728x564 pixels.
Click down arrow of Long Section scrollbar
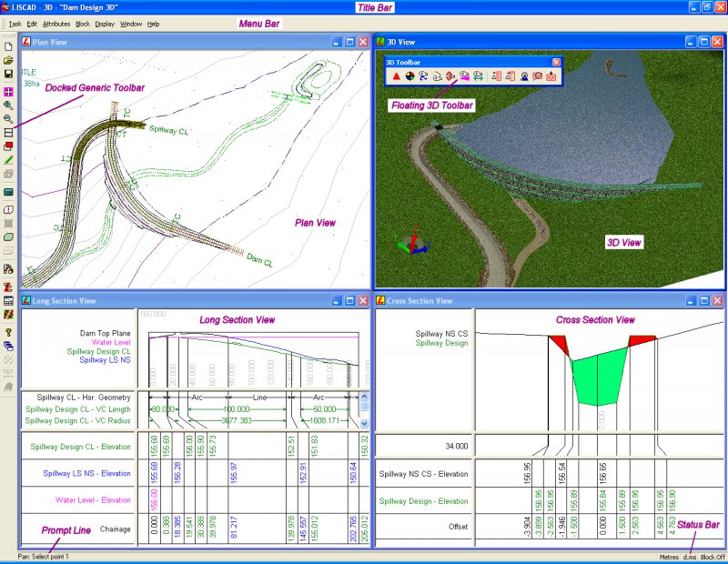coord(364,423)
